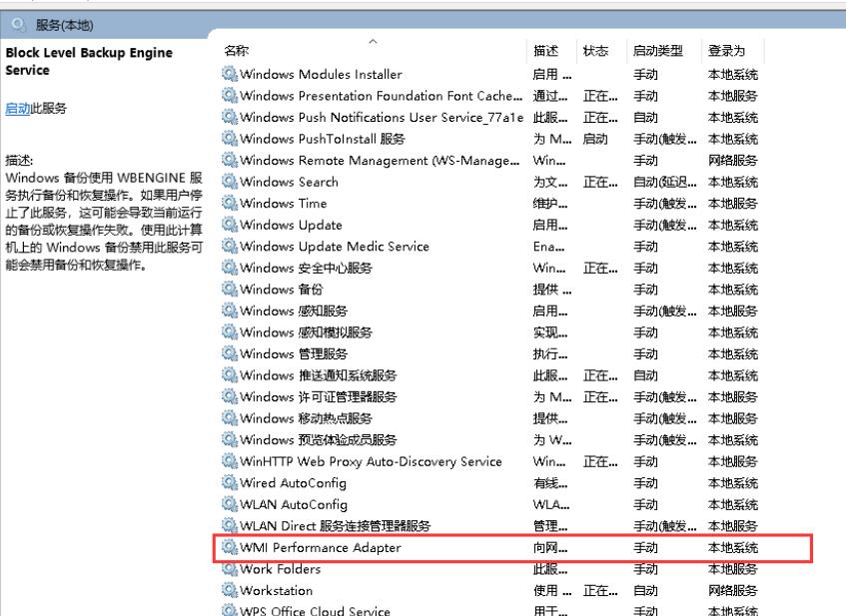This screenshot has width=846, height=616.
Task: Click gear icon of Windows 管理服务
Action: [x=230, y=353]
